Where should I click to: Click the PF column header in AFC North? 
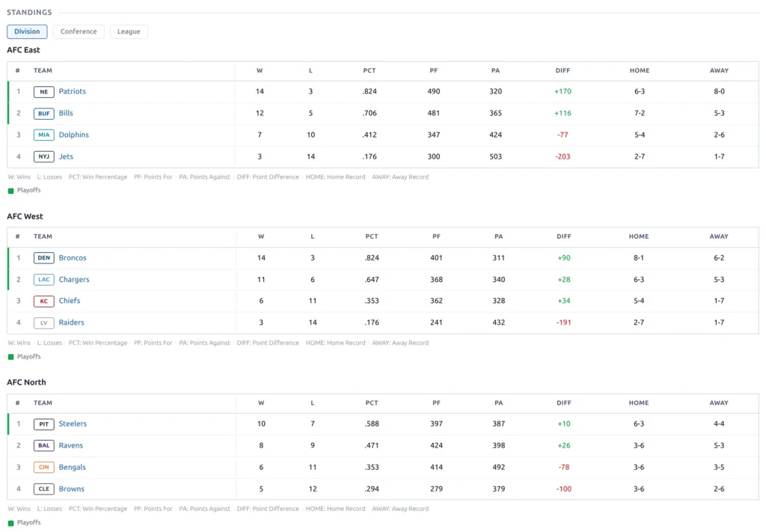(436, 403)
